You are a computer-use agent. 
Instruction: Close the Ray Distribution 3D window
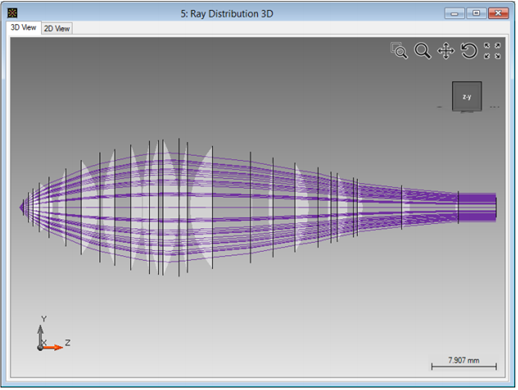coord(498,13)
